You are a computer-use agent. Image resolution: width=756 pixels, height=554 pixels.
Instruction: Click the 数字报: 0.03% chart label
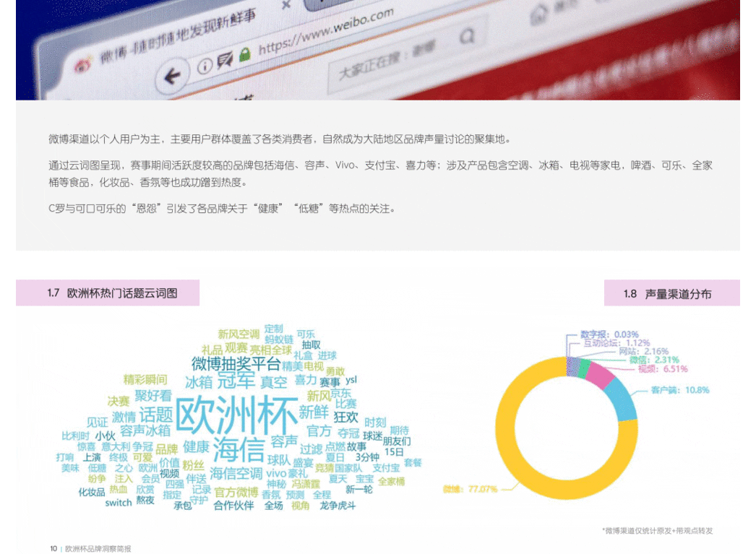[609, 334]
